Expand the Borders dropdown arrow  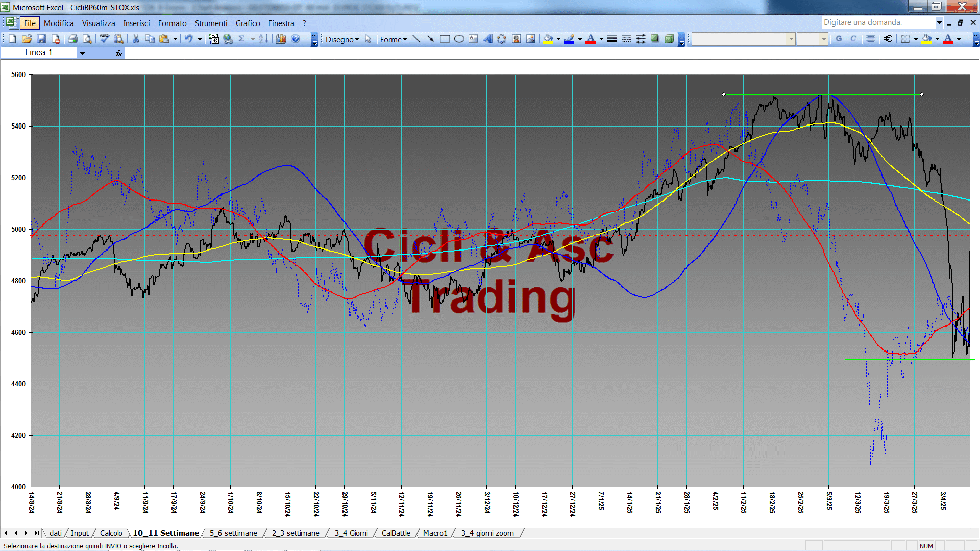tap(916, 39)
